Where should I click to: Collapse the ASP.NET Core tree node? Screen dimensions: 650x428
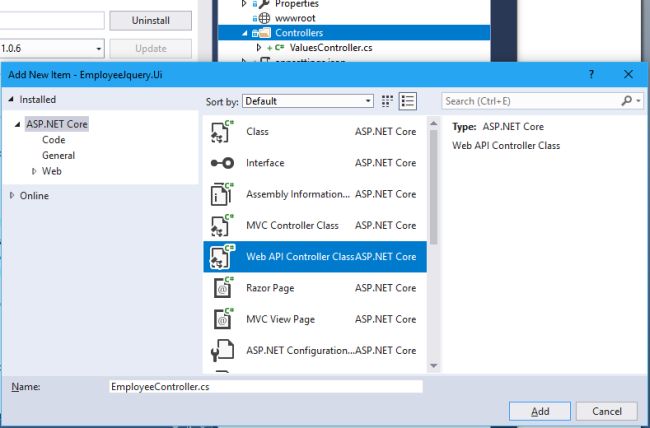17,124
